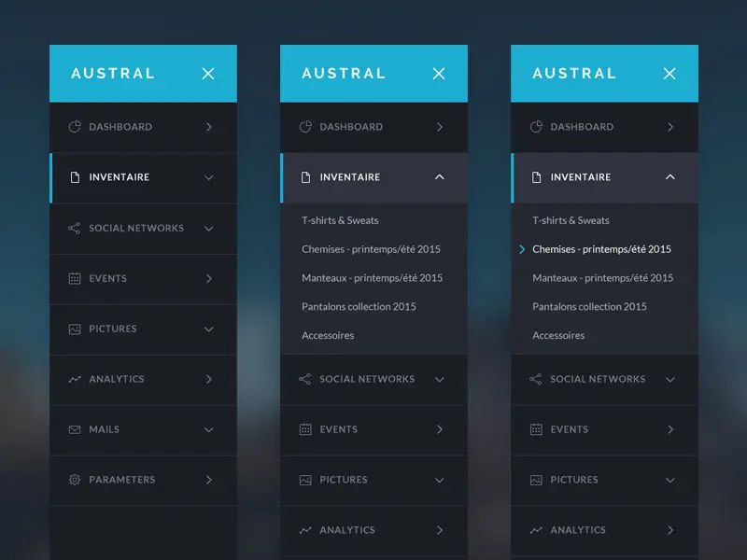Click the image icon beside Pictures in the middle panel
The width and height of the screenshot is (747, 560).
tap(305, 480)
